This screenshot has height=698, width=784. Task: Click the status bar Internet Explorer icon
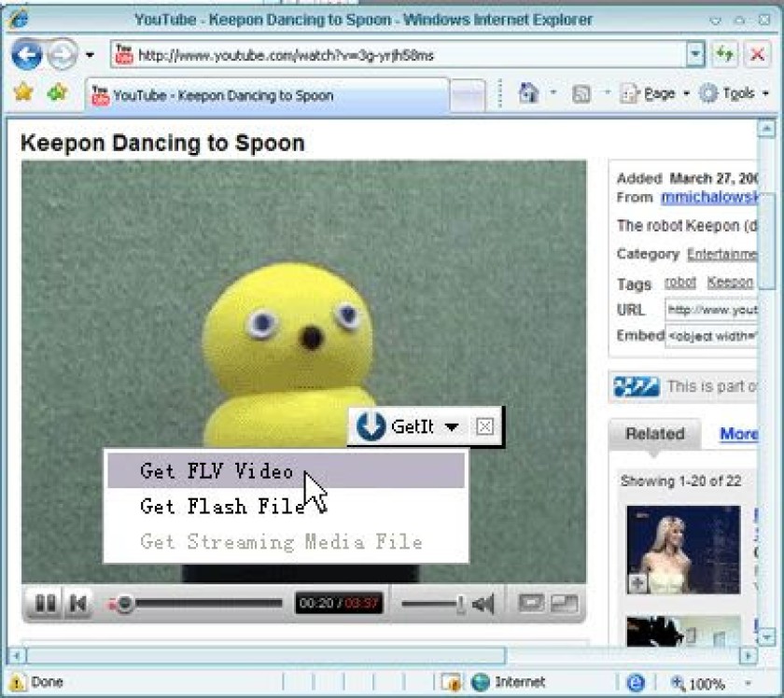636,682
